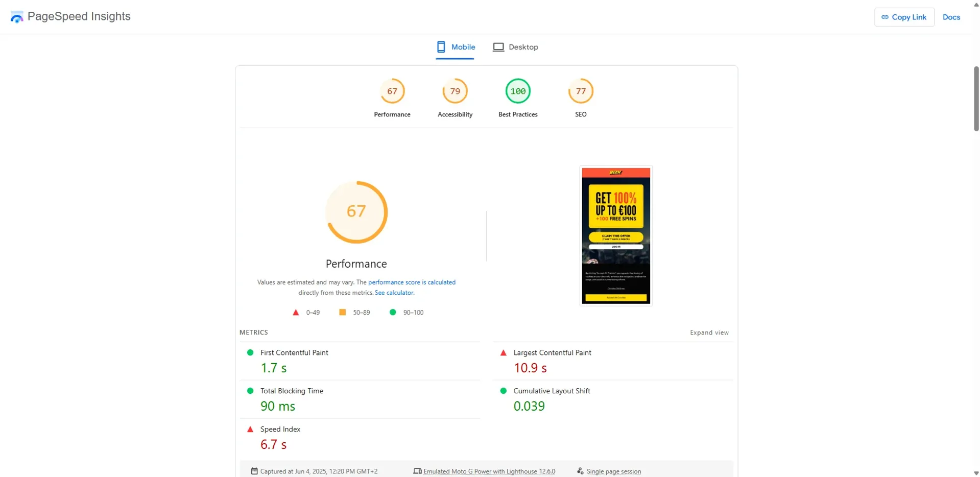This screenshot has height=477, width=980.
Task: Click the PageSpeed Insights title text
Action: coord(79,16)
